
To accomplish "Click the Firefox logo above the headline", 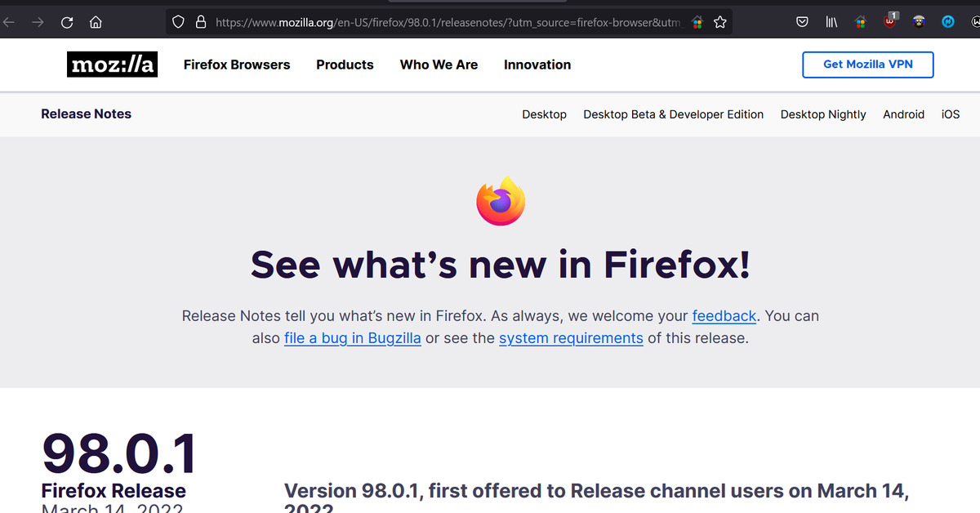I will click(501, 201).
